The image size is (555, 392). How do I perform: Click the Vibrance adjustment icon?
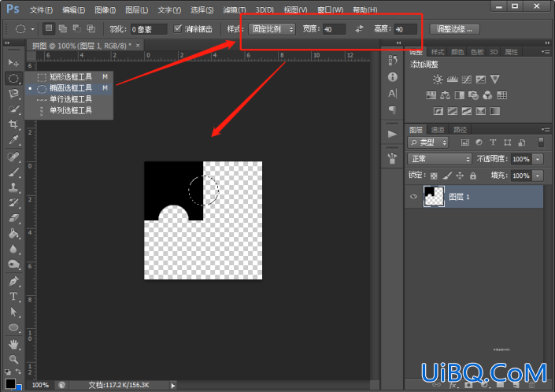(x=495, y=80)
